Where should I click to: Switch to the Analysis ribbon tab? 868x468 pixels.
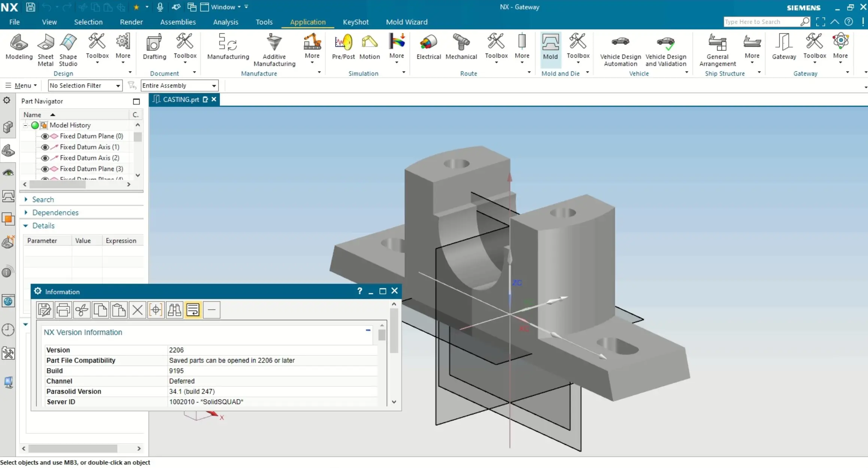225,22
